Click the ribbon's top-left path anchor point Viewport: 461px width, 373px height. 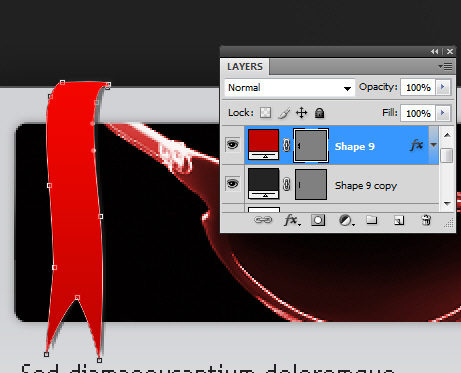62,82
